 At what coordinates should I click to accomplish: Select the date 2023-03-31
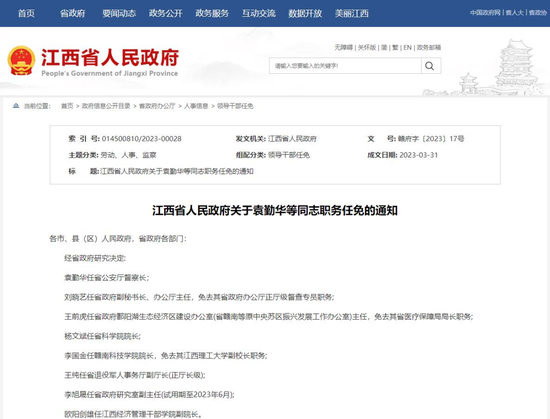coord(418,155)
